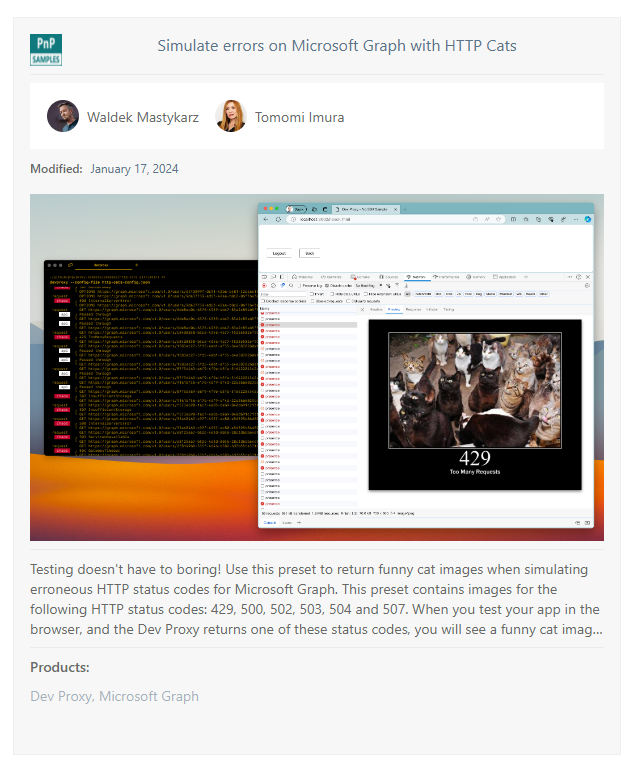The width and height of the screenshot is (633, 773).
Task: Click the 'Modified:' label
Action: [x=56, y=169]
